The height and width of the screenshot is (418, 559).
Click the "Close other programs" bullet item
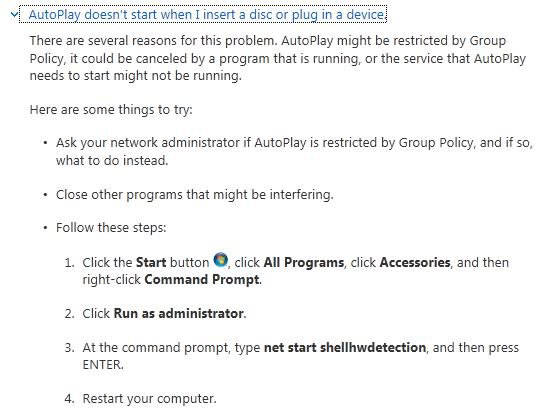point(195,195)
